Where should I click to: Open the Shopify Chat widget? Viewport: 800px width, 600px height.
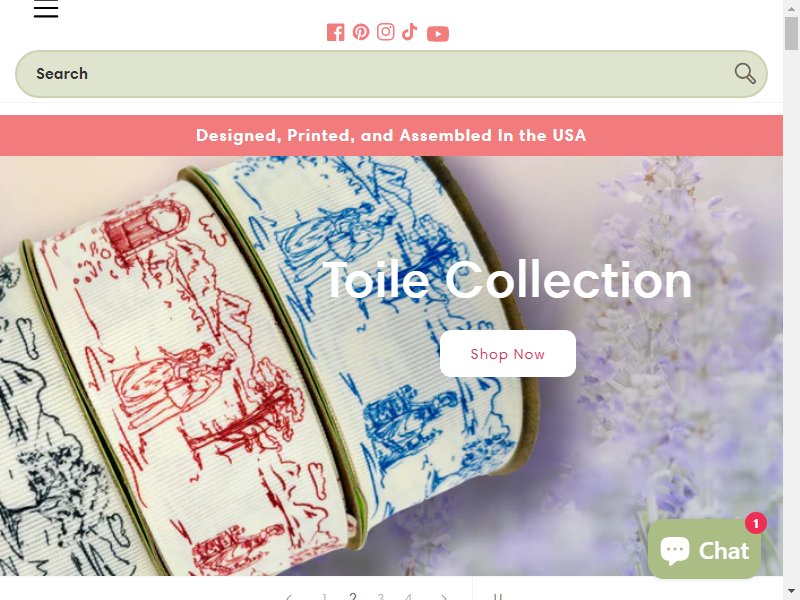point(704,550)
